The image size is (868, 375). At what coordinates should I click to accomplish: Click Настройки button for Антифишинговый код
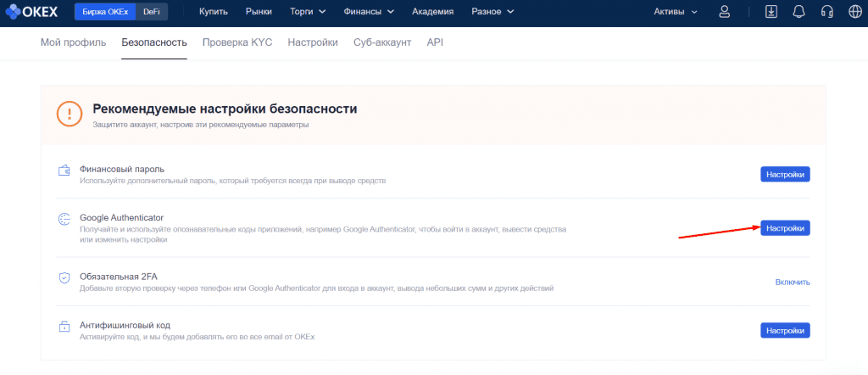tap(785, 331)
